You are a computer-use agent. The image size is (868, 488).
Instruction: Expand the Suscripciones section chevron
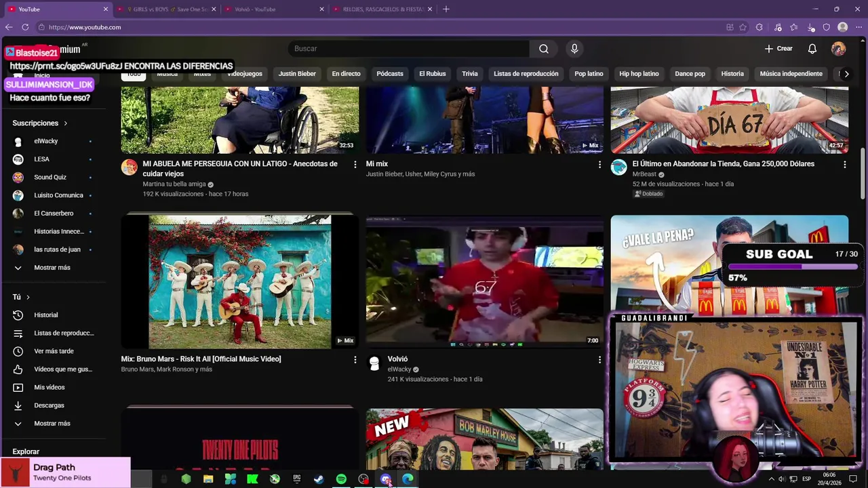[x=66, y=123]
